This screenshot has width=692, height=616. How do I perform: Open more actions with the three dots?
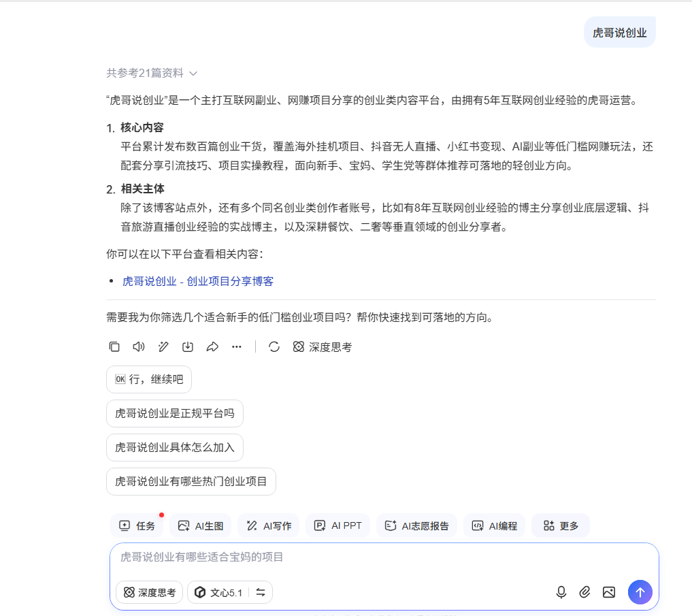coord(237,346)
